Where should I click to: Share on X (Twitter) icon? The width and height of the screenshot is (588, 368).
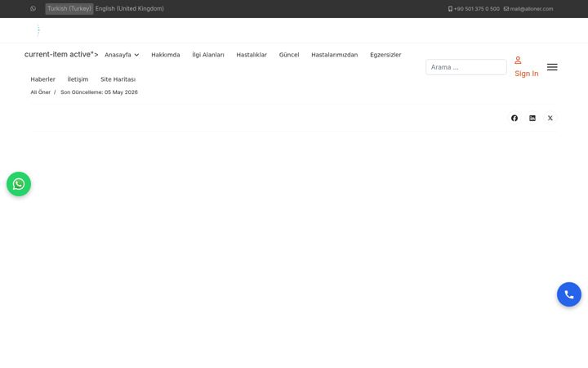[550, 119]
